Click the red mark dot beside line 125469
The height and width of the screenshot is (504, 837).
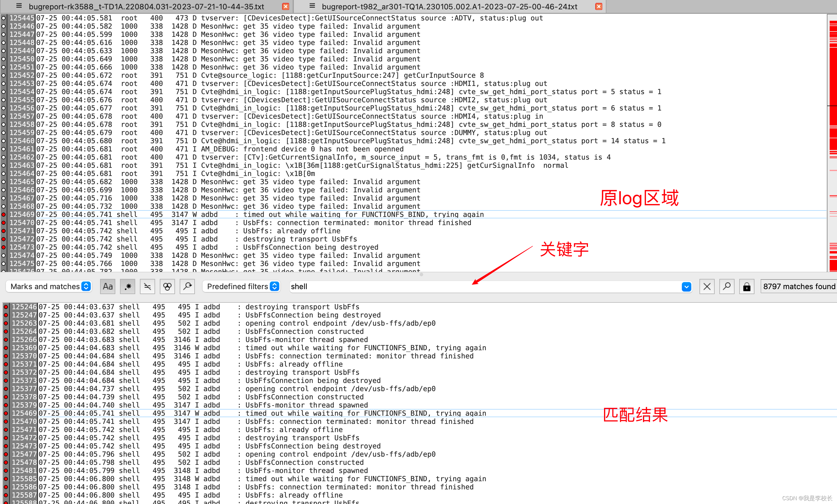coord(4,214)
